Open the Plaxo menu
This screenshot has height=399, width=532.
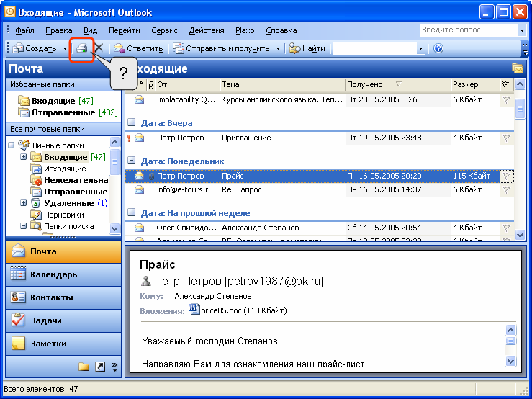point(245,30)
